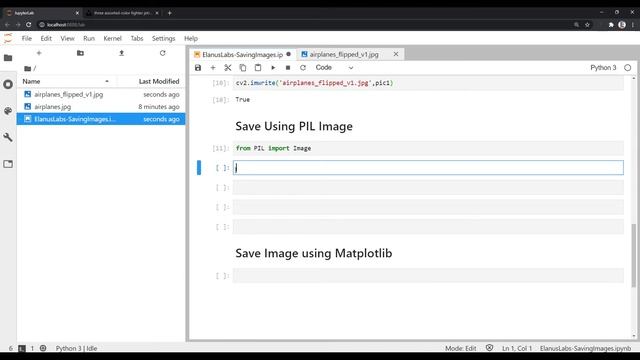Viewport: 640px width, 360px height.
Task: Open the Property Inspector wrench icon
Action: (8, 137)
